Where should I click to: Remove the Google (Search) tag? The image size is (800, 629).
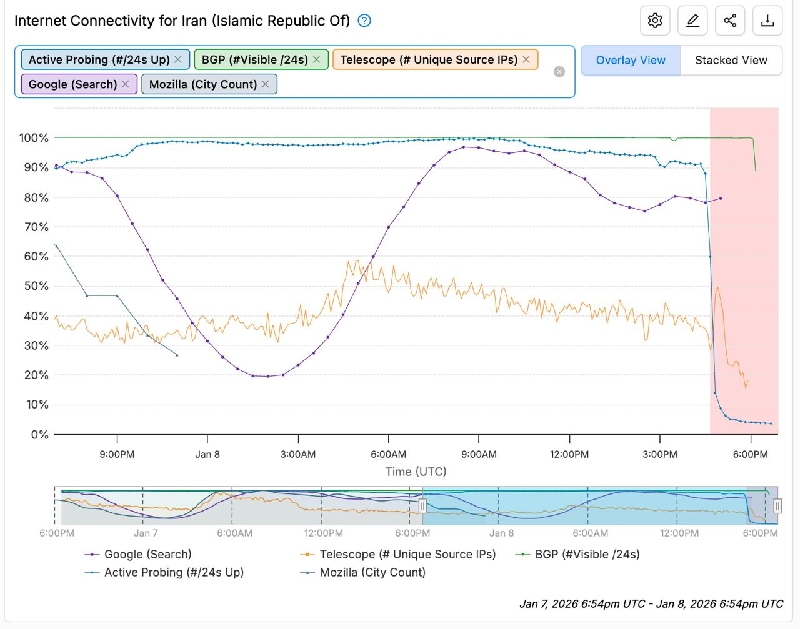tap(126, 84)
